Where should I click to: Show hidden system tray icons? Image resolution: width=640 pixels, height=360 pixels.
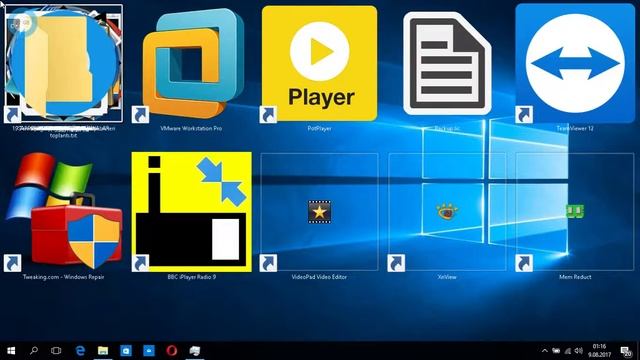coord(544,351)
